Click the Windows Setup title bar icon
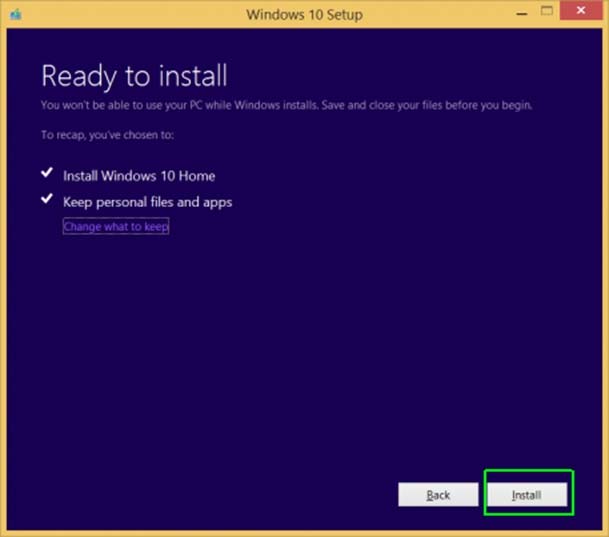 coord(16,15)
